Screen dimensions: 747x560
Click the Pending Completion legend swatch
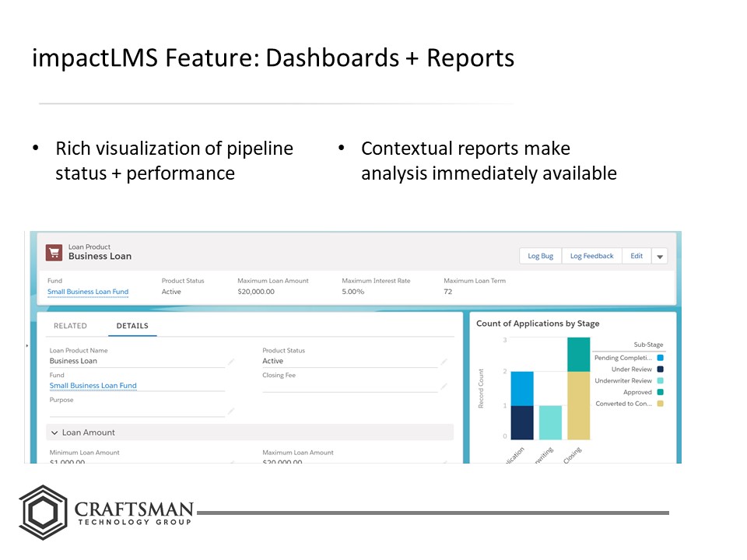(x=661, y=358)
